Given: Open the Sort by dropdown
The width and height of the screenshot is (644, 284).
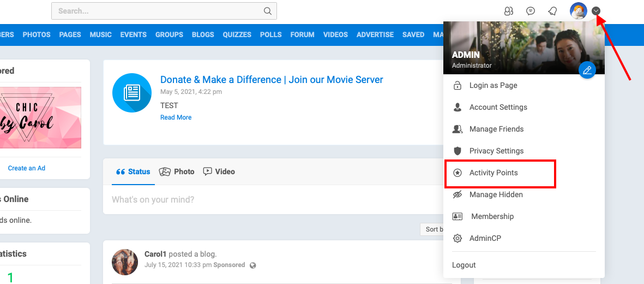Looking at the screenshot, I should [432, 229].
